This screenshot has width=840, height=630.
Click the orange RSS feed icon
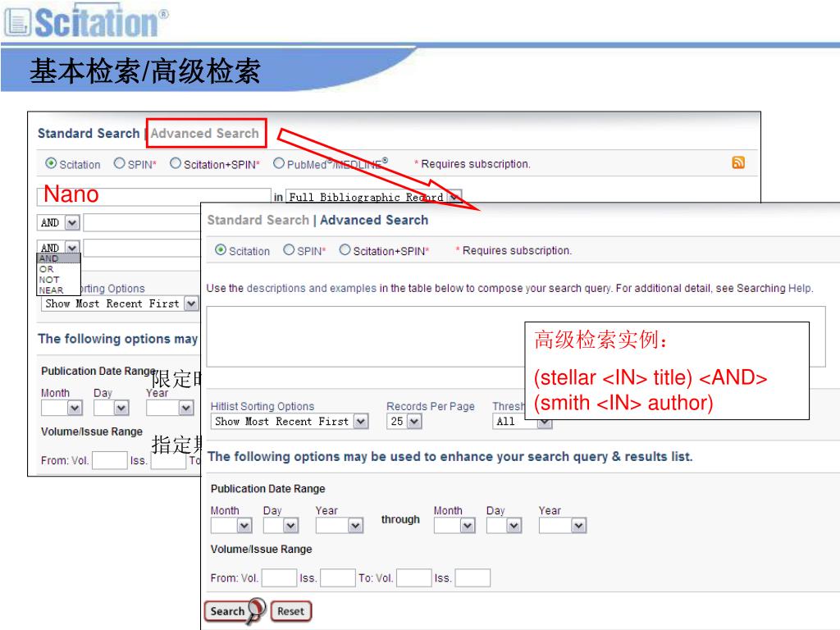[738, 162]
